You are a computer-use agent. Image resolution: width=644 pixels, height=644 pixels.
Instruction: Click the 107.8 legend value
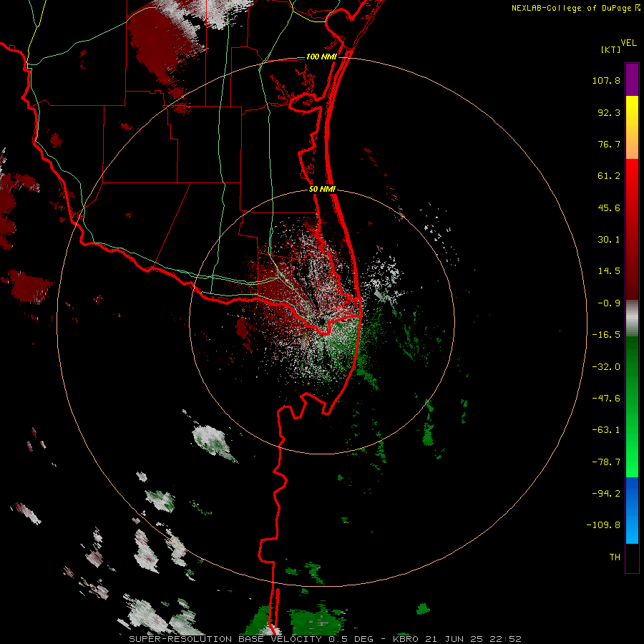click(x=606, y=80)
